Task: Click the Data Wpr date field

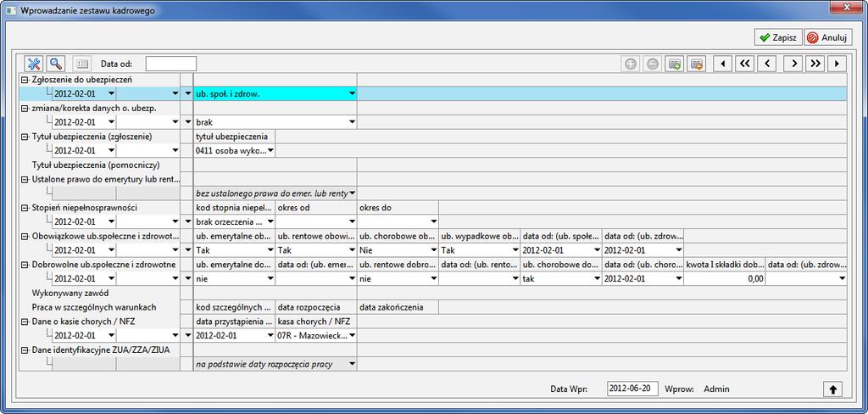Action: pos(632,389)
